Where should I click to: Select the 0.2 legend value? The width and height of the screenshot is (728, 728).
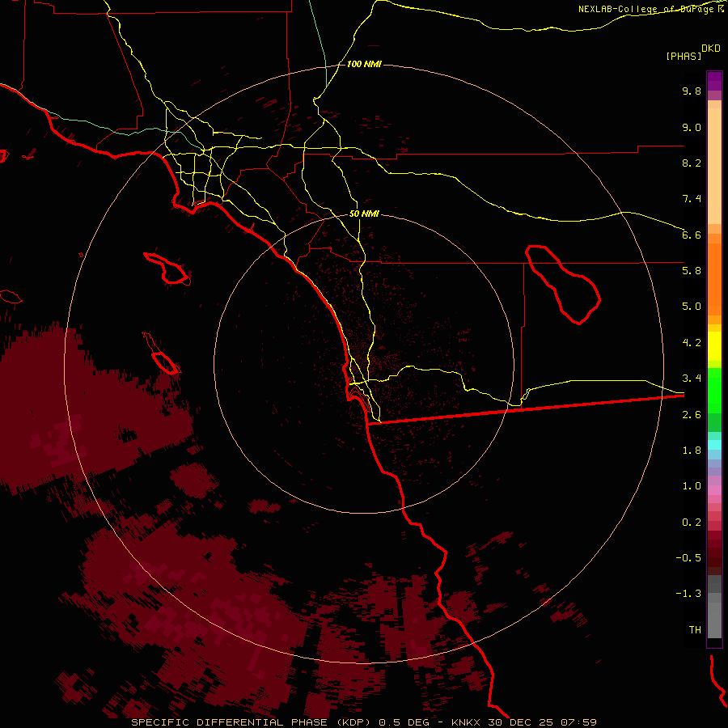pyautogui.click(x=692, y=523)
